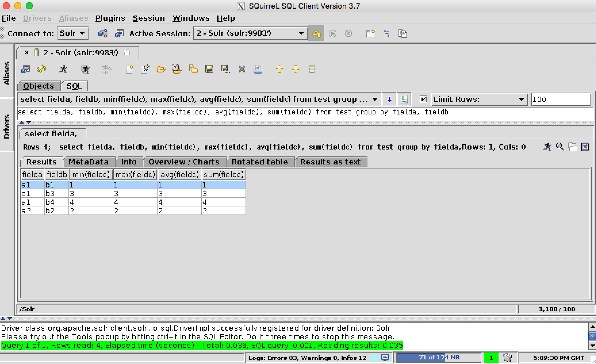Open the Aliases side panel button
Screen dimensions: 596x364
[6, 73]
